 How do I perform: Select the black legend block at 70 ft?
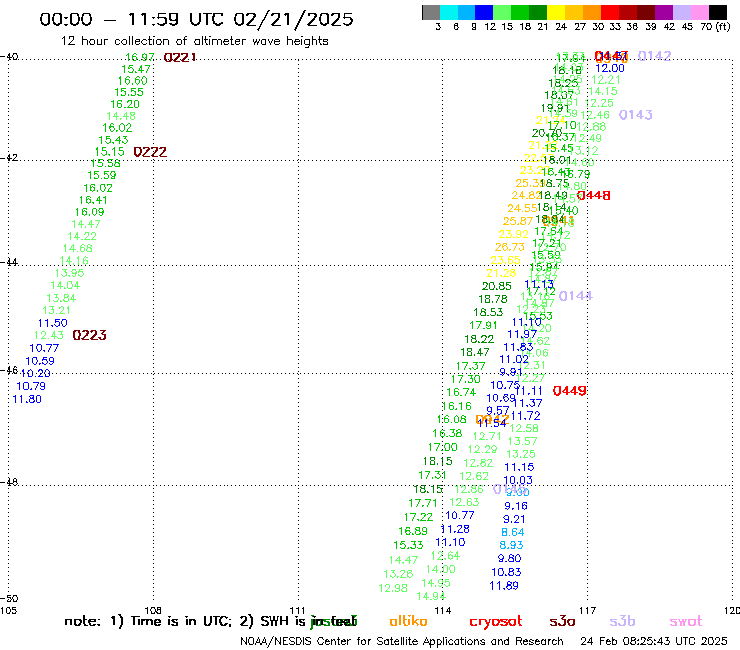pos(718,12)
